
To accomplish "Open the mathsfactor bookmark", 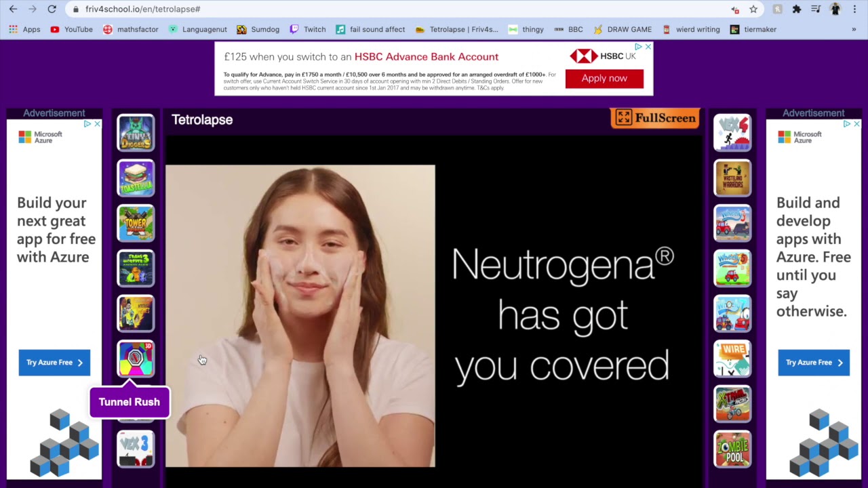I will pos(130,30).
